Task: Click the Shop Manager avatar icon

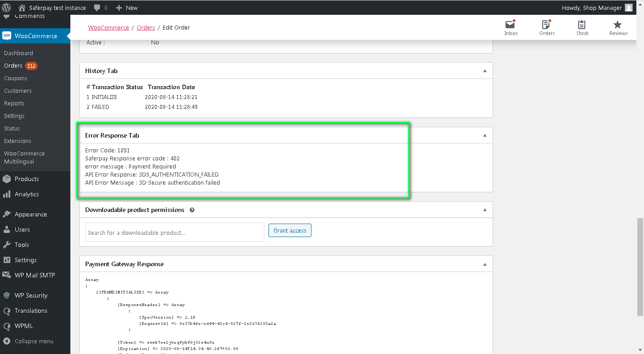Action: point(629,8)
